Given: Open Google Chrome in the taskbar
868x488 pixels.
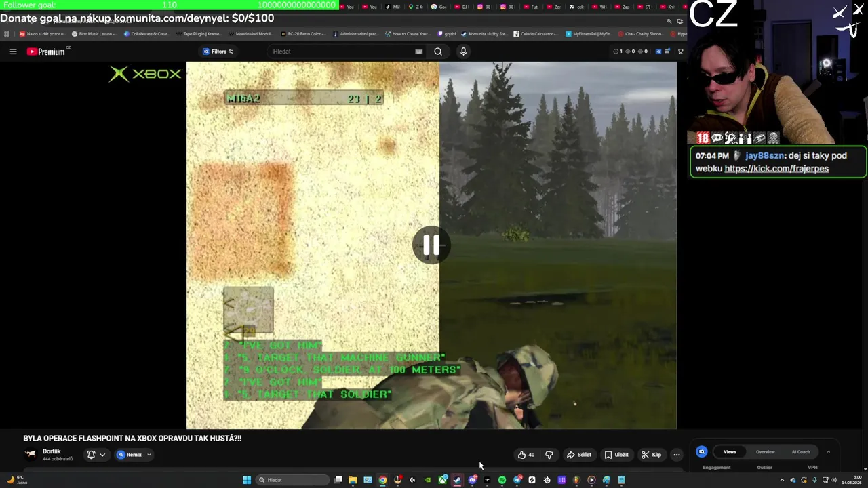Looking at the screenshot, I should [x=382, y=480].
